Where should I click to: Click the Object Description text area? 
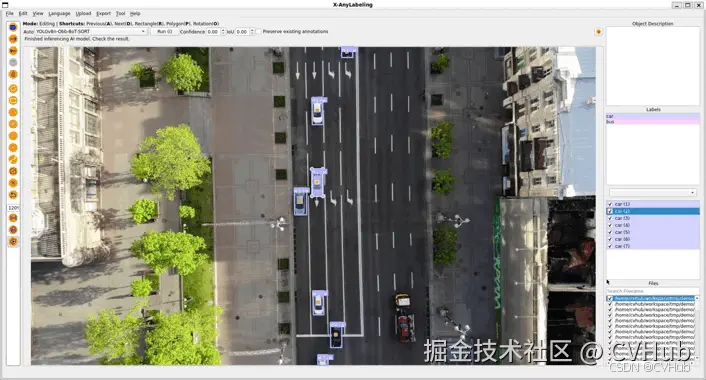652,66
